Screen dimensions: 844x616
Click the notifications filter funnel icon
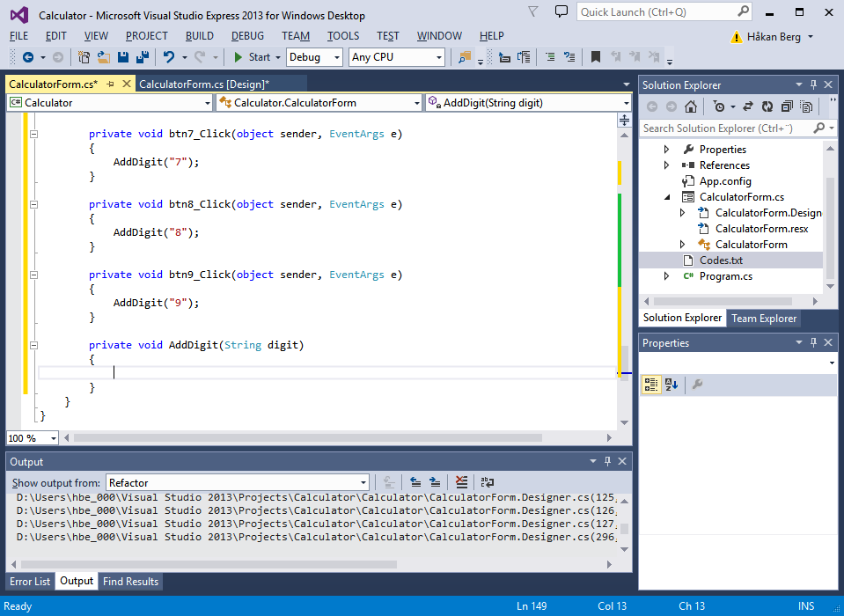click(532, 11)
